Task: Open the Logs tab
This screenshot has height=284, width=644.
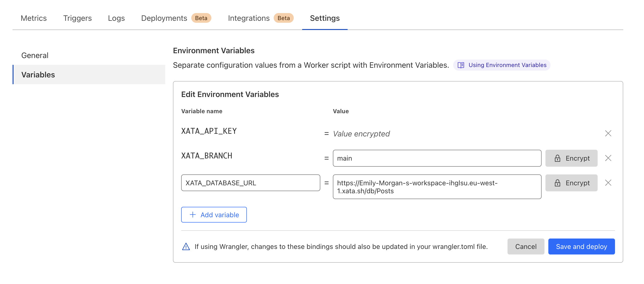Action: (x=116, y=18)
